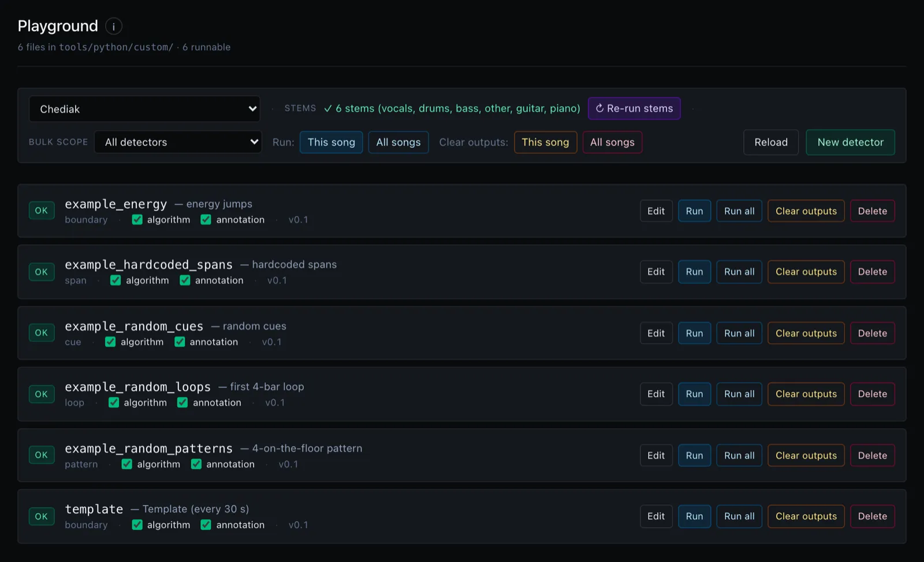Run all for example_random_loops

[740, 394]
